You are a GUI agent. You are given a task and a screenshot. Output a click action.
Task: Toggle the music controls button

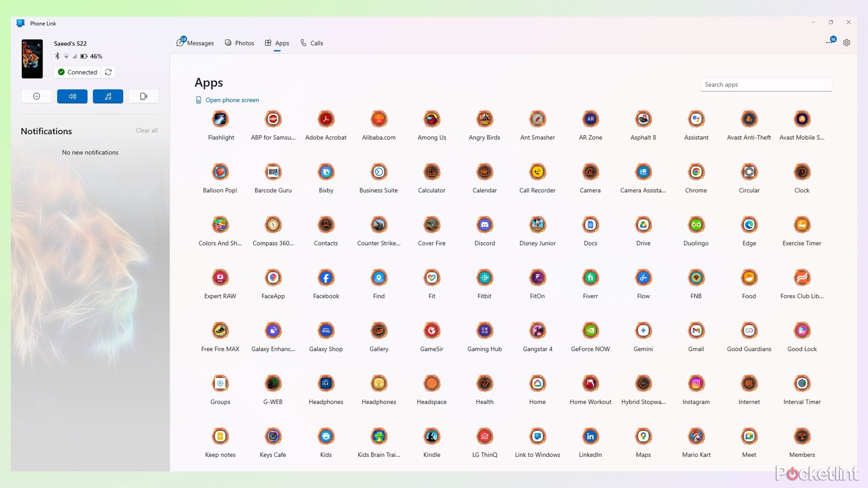pos(108,96)
